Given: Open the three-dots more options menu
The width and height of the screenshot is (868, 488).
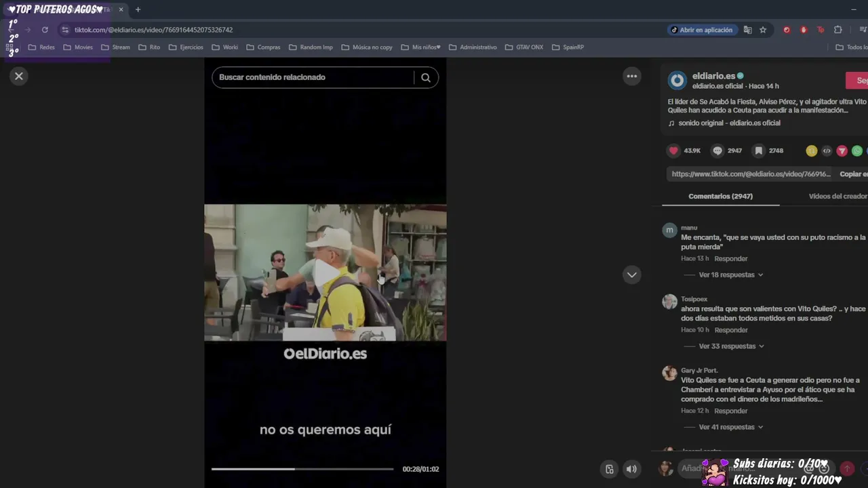Looking at the screenshot, I should pyautogui.click(x=632, y=77).
